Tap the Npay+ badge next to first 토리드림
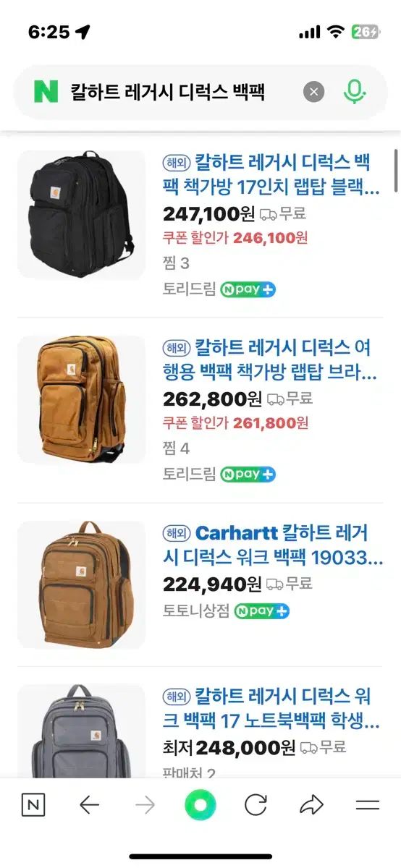 pos(248,289)
